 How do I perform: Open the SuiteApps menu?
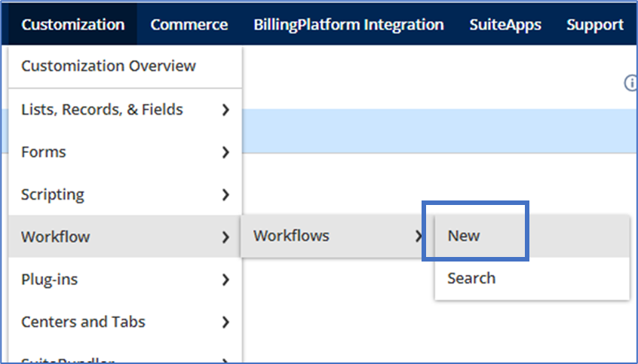point(505,24)
